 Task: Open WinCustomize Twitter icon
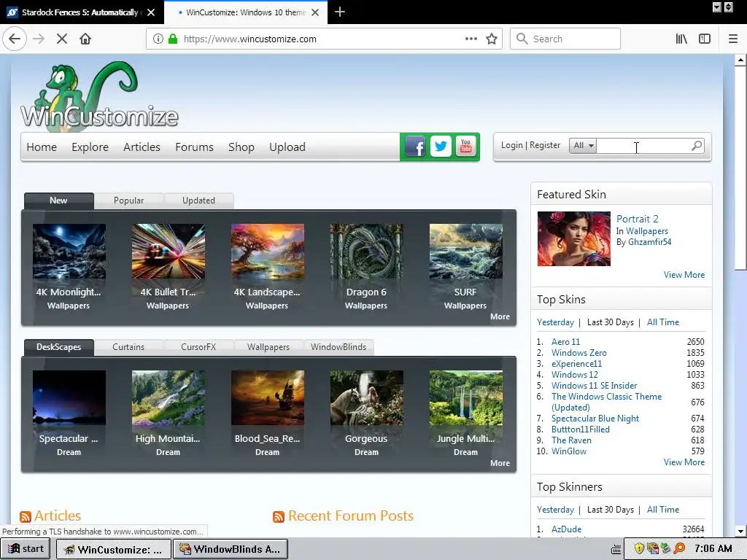pyautogui.click(x=441, y=147)
